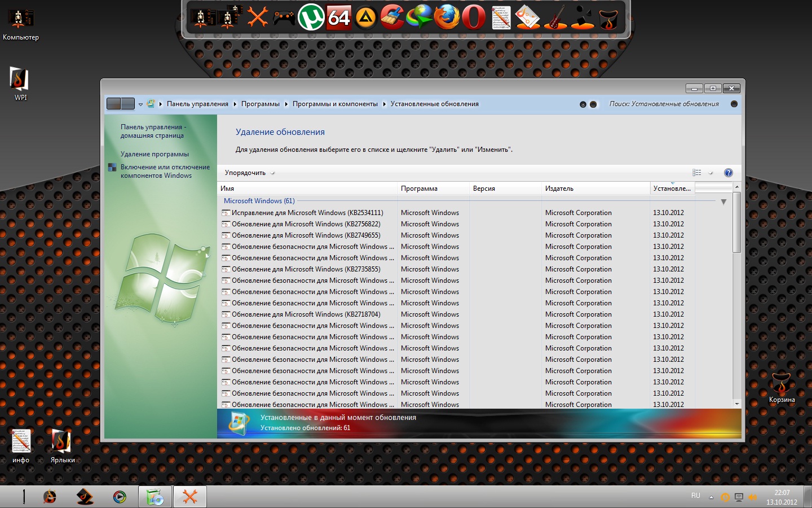Sort by the Издатель column header
The height and width of the screenshot is (508, 812).
click(596, 189)
